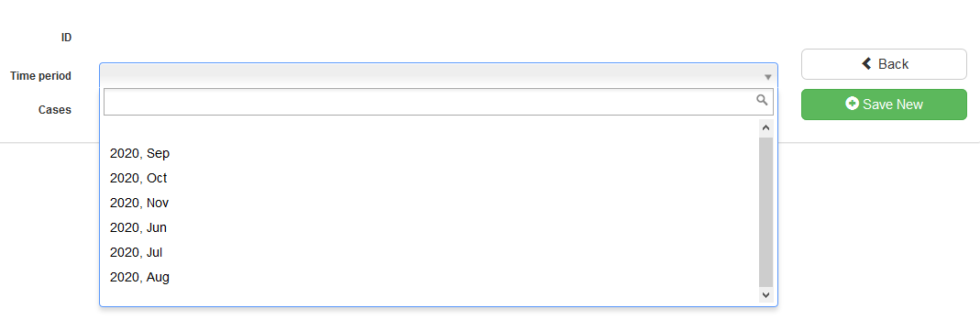This screenshot has height=331, width=980.
Task: Click the chevron icon on the Back button
Action: [866, 63]
